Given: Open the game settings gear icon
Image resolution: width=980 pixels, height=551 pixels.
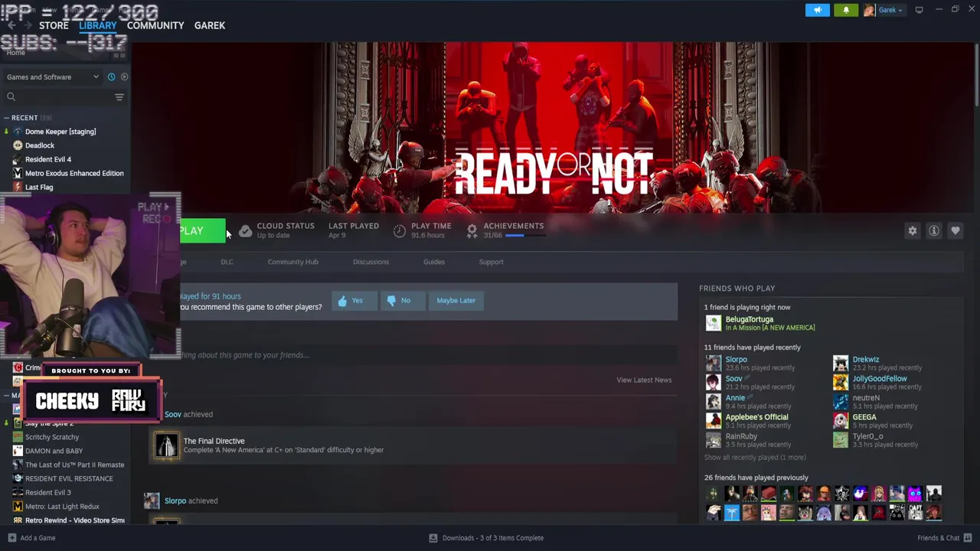Looking at the screenshot, I should (x=912, y=230).
